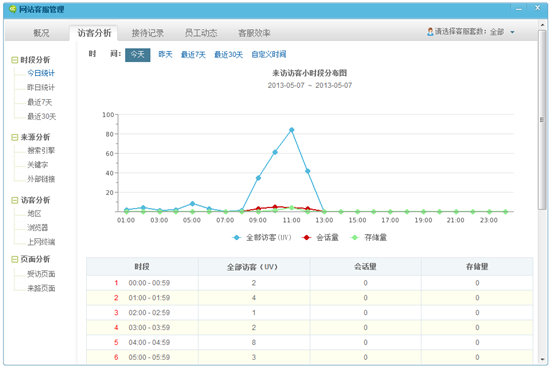This screenshot has width=552, height=367.
Task: Choose the 自定义时间 link
Action: 269,55
